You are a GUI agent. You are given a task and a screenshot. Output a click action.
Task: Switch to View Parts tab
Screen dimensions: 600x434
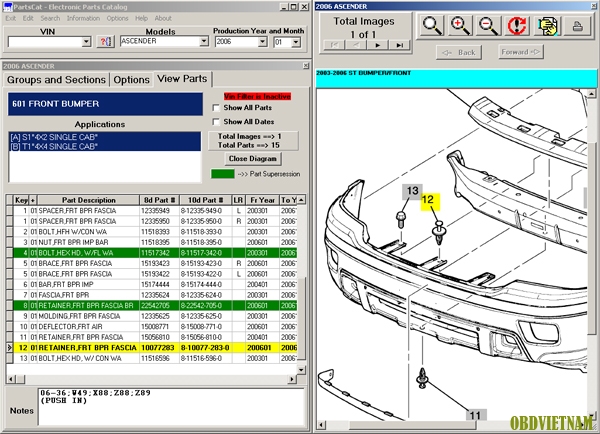[x=183, y=79]
